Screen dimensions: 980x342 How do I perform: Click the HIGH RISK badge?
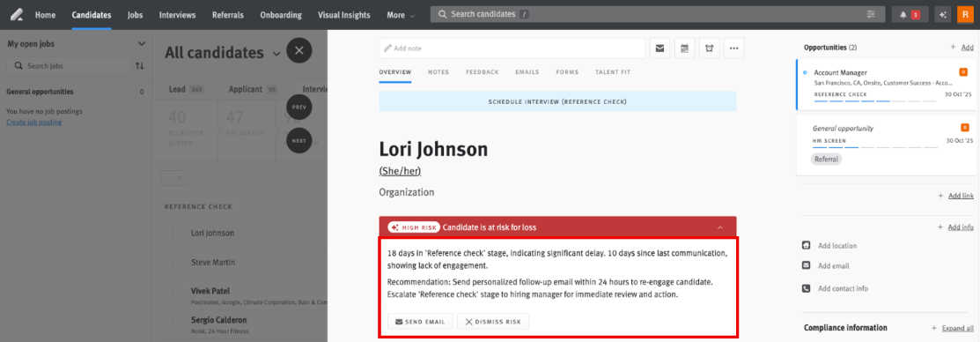(x=414, y=227)
